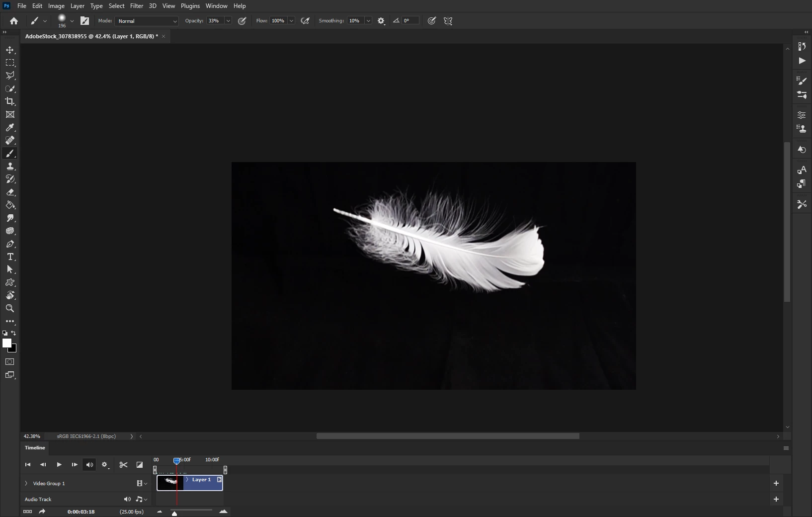Select the Eraser tool
The height and width of the screenshot is (517, 812).
10,192
